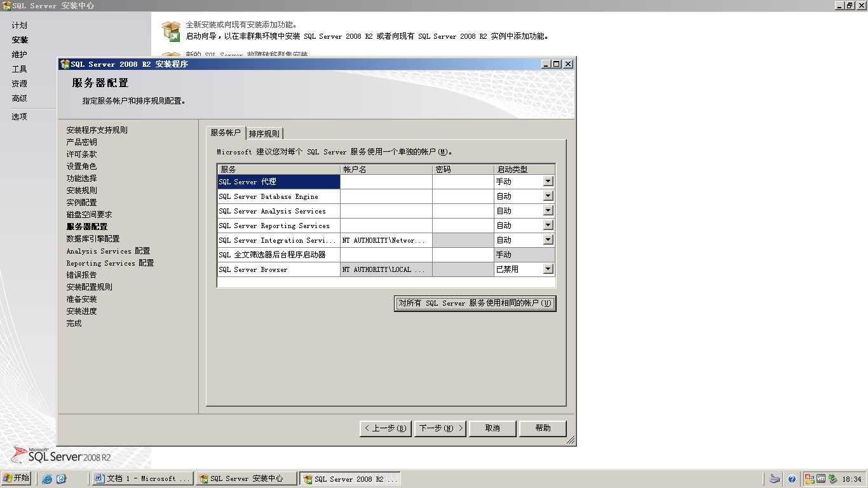Open 维护 in the install center sidebar

pos(20,55)
